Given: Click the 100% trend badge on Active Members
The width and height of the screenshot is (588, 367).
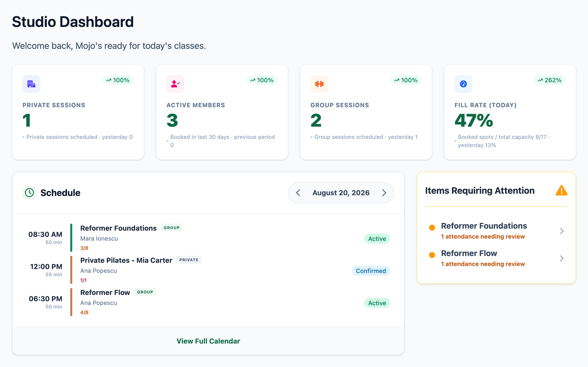Looking at the screenshot, I should 262,80.
